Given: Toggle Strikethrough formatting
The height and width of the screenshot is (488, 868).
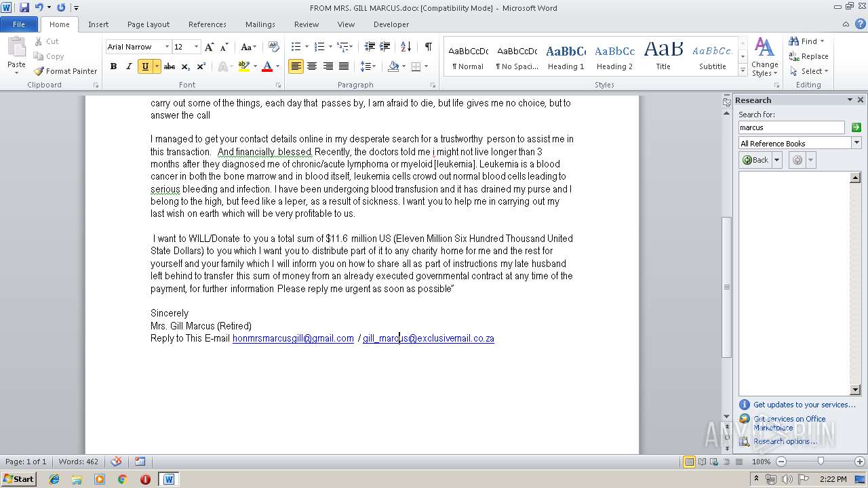Looking at the screenshot, I should point(170,66).
